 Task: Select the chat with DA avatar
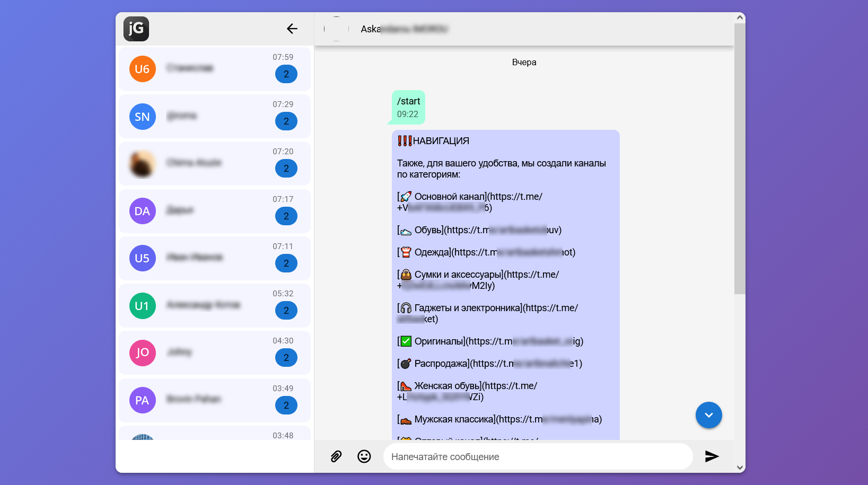[x=143, y=211]
